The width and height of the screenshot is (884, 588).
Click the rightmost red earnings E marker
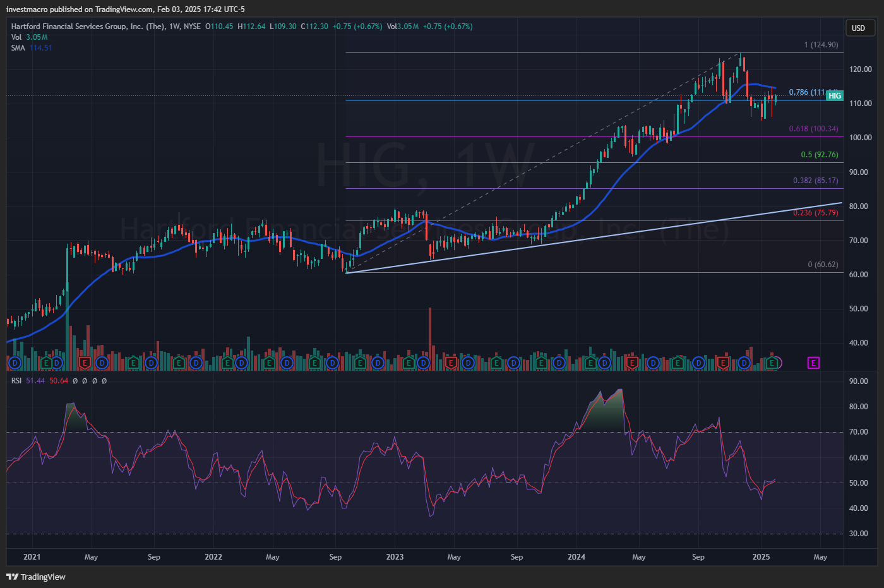point(724,363)
